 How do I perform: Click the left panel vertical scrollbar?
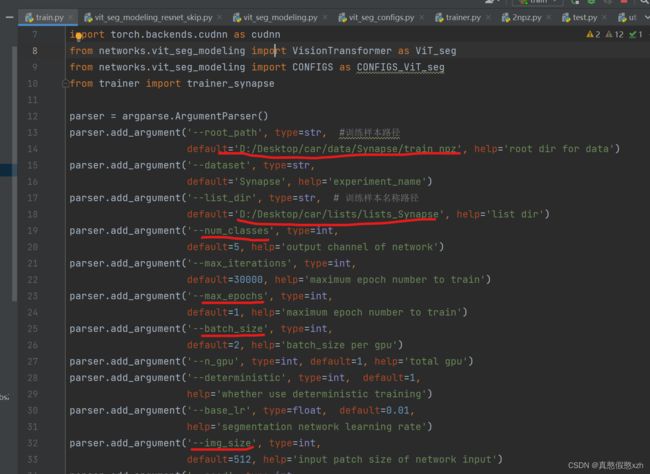[15, 174]
